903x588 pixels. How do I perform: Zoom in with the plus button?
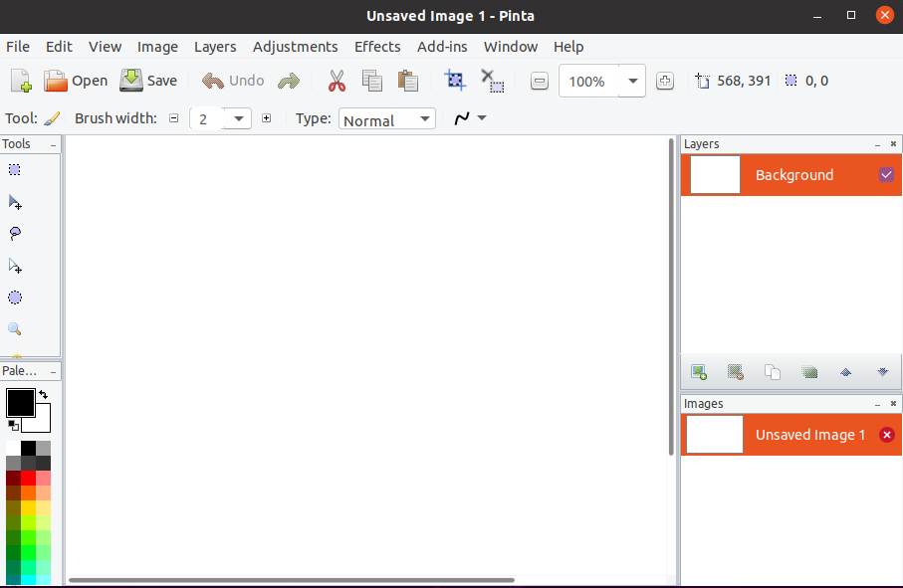coord(665,82)
